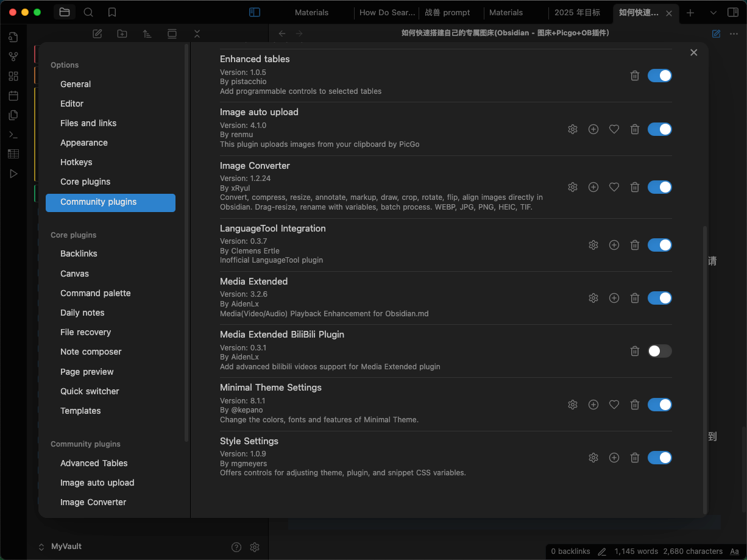
Task: Click the search icon in the top bar
Action: tap(88, 12)
